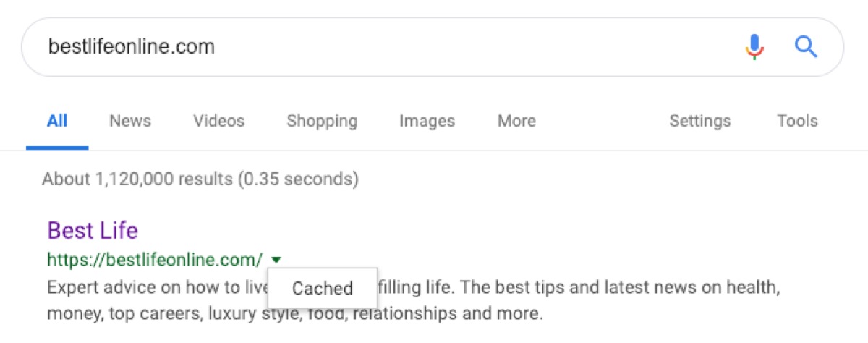Open the Settings menu
The height and width of the screenshot is (343, 868).
click(699, 121)
